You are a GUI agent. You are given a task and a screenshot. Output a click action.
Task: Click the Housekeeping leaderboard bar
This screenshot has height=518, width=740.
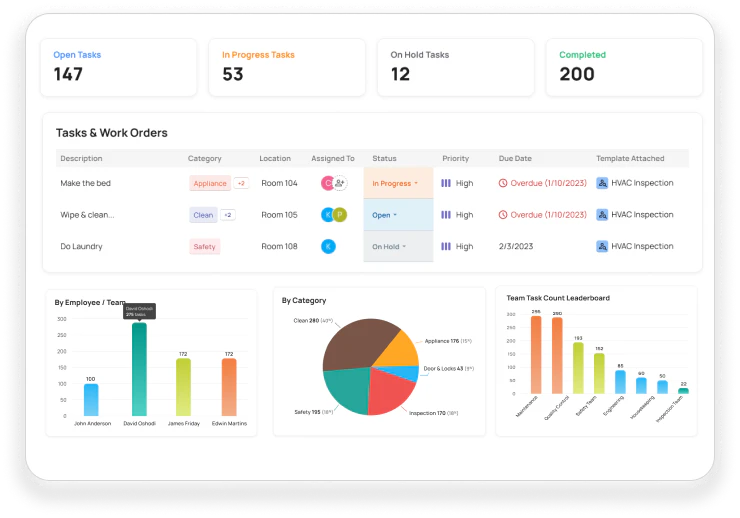click(x=641, y=385)
